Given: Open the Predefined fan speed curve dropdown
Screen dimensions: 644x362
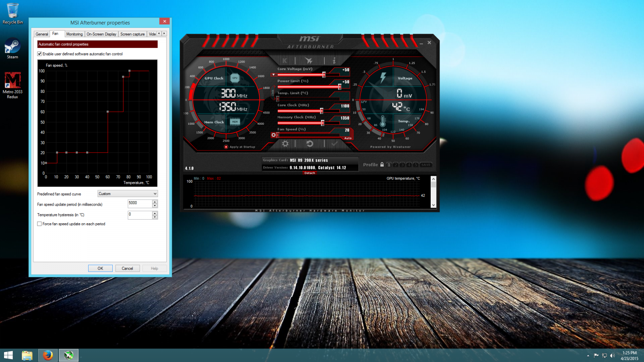Looking at the screenshot, I should tap(128, 194).
